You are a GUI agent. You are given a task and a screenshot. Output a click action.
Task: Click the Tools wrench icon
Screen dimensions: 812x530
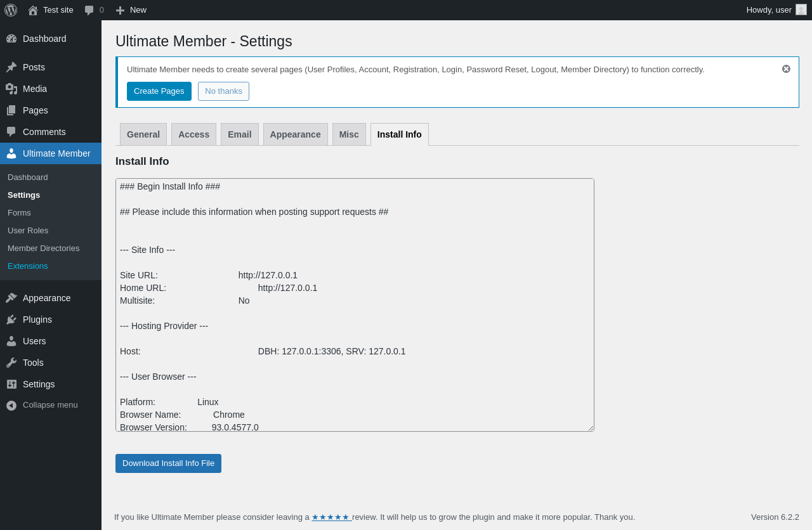(11, 363)
